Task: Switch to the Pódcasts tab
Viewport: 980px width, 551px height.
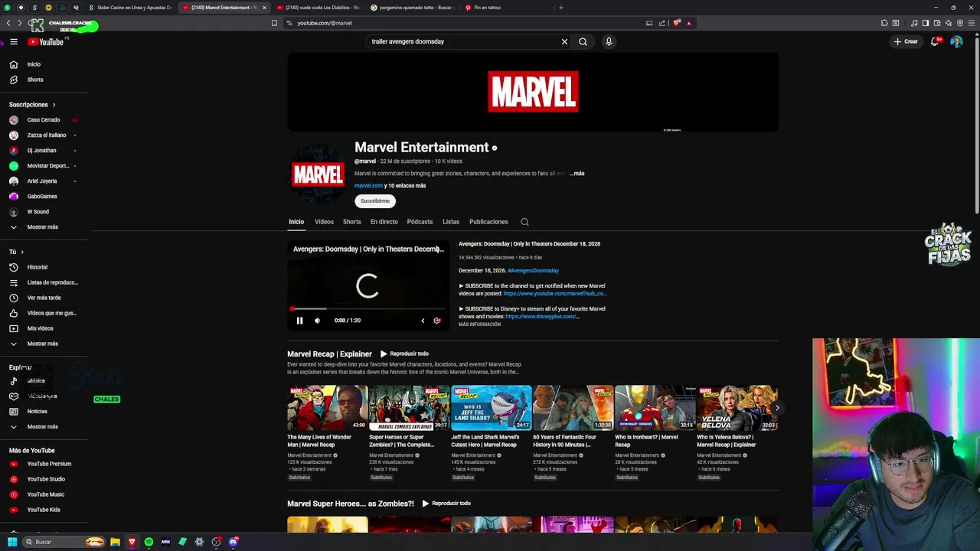Action: coord(420,222)
